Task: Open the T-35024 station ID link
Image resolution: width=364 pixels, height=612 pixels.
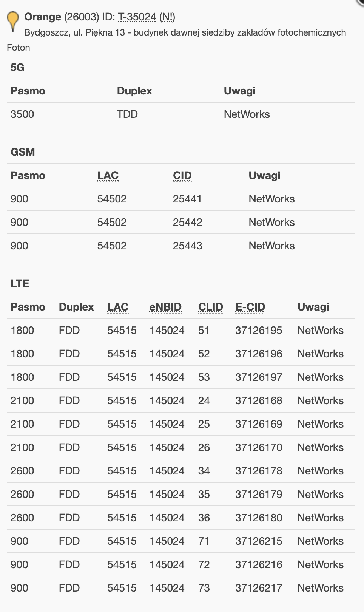Action: tap(137, 17)
